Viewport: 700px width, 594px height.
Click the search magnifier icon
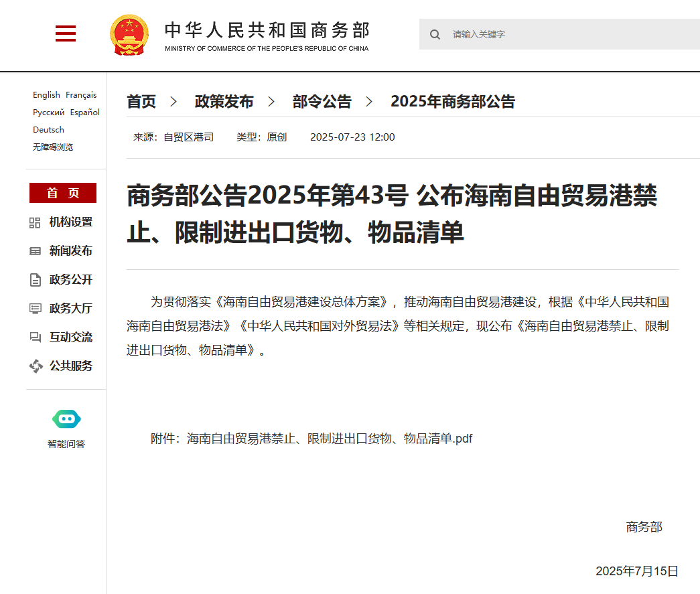tap(435, 34)
